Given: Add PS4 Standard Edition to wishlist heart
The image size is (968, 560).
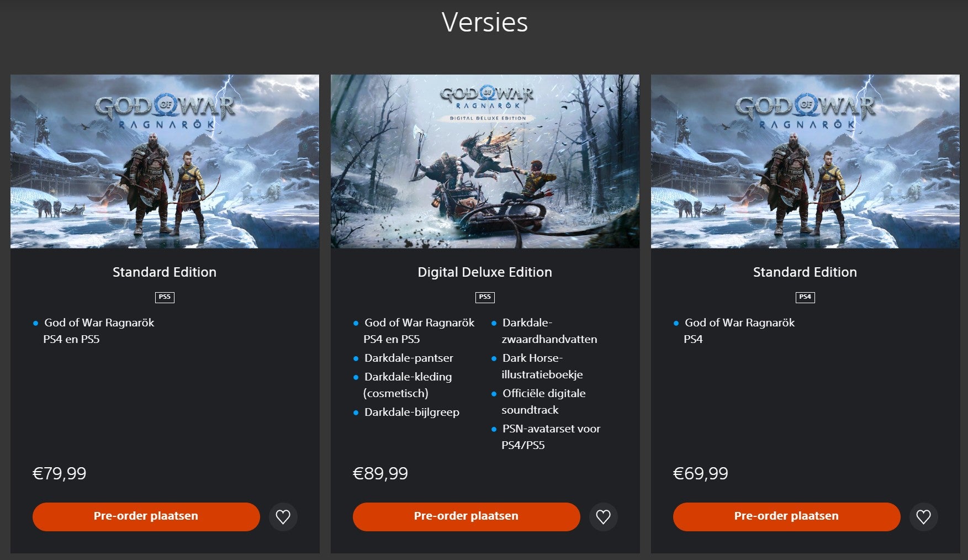Looking at the screenshot, I should (x=923, y=517).
